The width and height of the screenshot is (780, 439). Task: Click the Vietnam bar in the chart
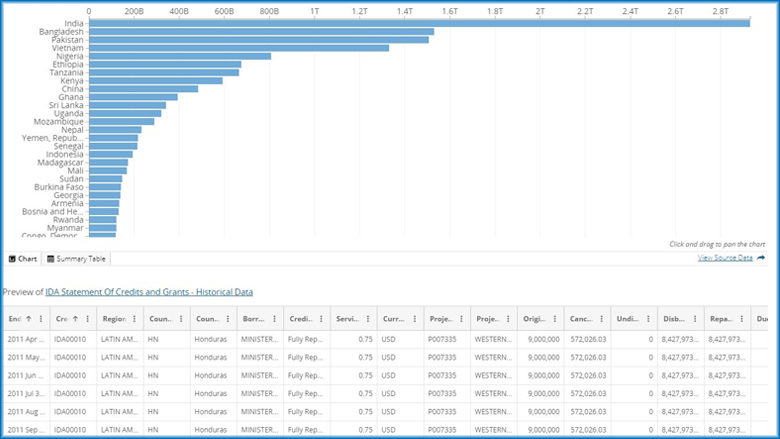point(239,48)
